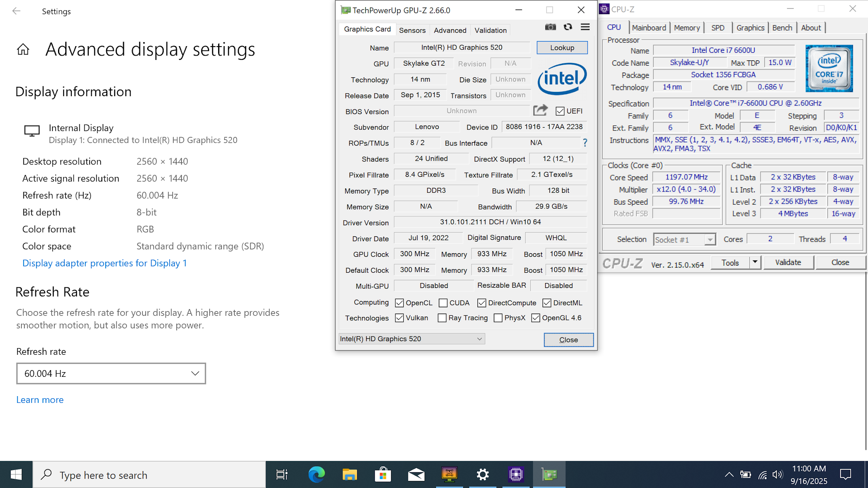Screen dimensions: 868x488
Task: Open the Validation tab in GPU-Z
Action: coord(490,30)
